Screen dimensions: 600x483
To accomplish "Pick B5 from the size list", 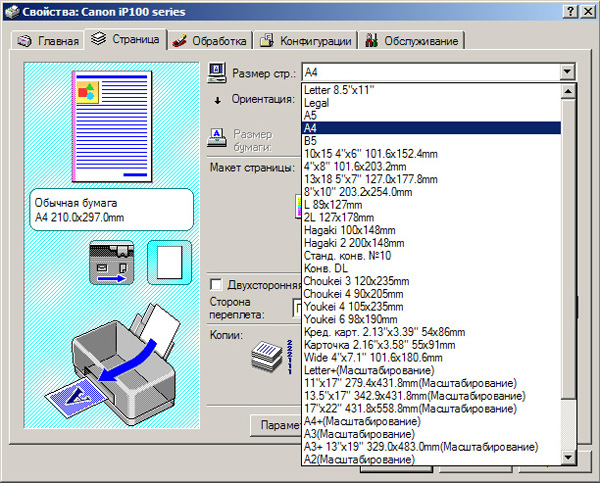I will tap(431, 141).
